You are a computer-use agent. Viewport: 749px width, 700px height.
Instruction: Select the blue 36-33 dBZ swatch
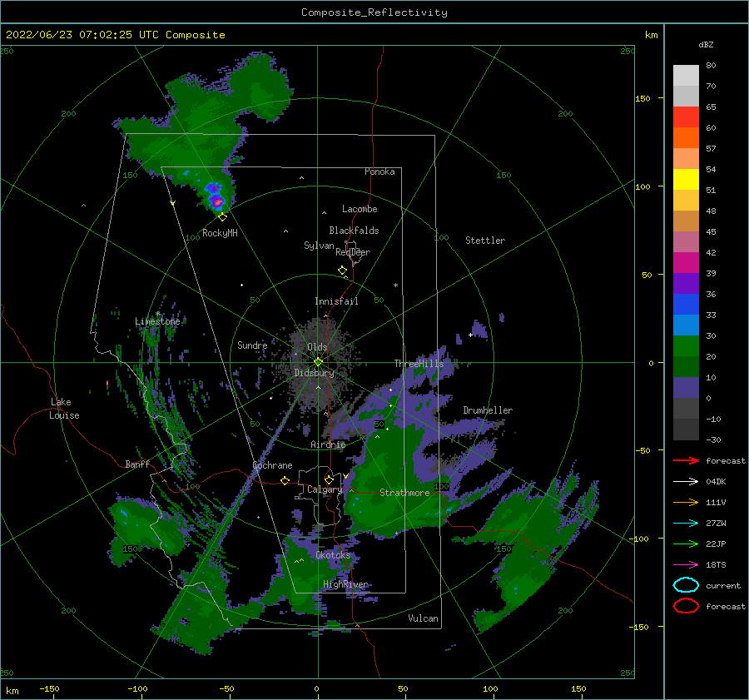click(686, 304)
